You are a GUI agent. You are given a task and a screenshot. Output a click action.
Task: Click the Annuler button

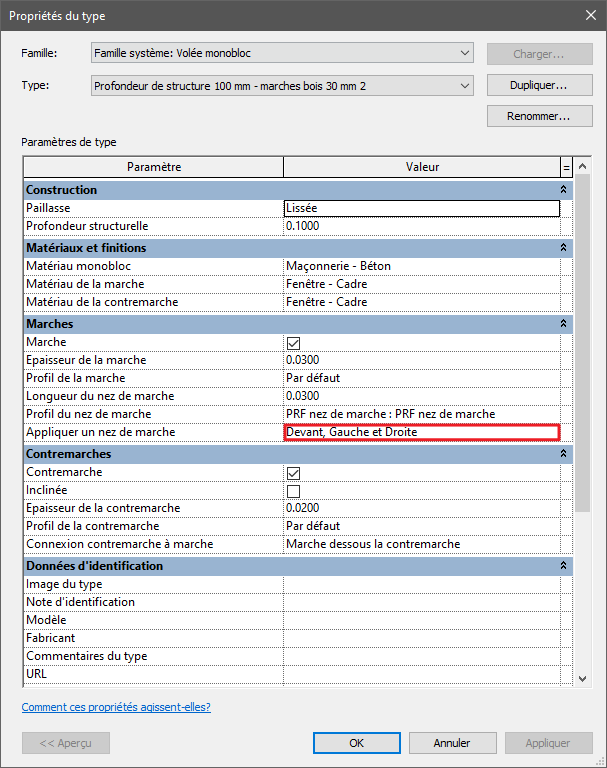pos(452,743)
